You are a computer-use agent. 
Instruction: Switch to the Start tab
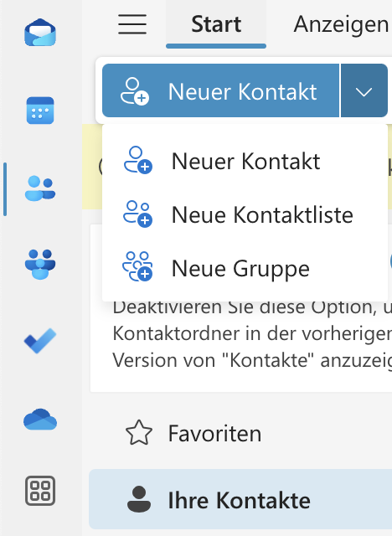pyautogui.click(x=216, y=24)
